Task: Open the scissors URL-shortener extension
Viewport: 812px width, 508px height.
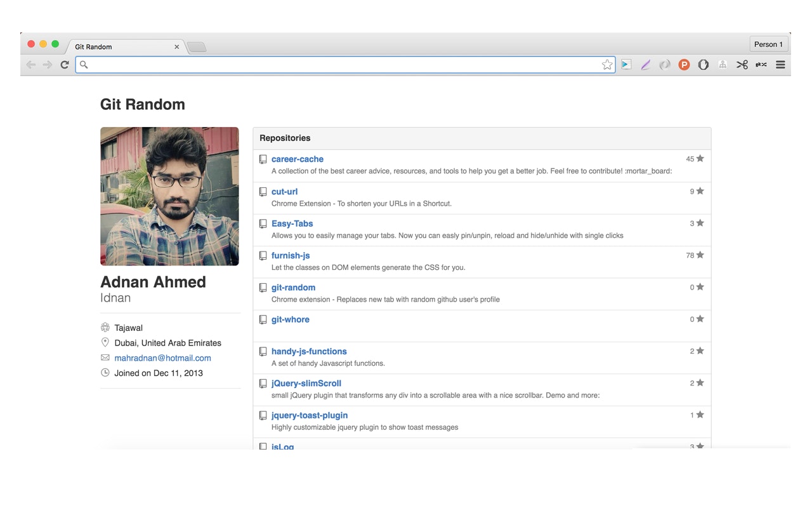Action: coord(741,64)
